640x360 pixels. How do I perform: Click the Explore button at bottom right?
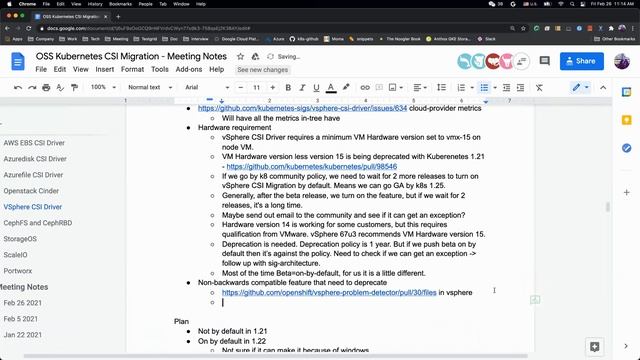pyautogui.click(x=594, y=347)
